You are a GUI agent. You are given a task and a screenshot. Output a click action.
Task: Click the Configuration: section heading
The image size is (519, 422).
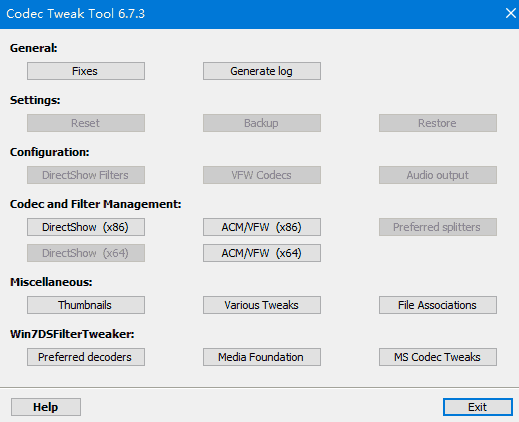(50, 152)
